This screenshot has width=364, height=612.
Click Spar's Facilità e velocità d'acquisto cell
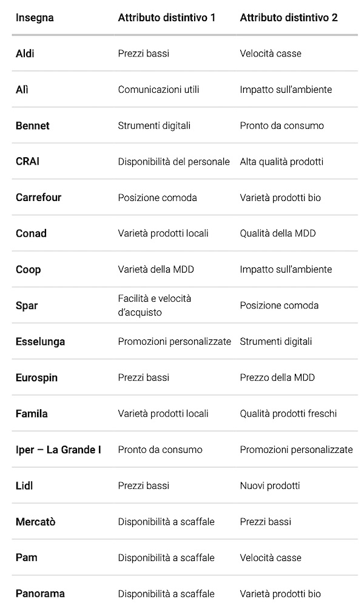(x=154, y=305)
